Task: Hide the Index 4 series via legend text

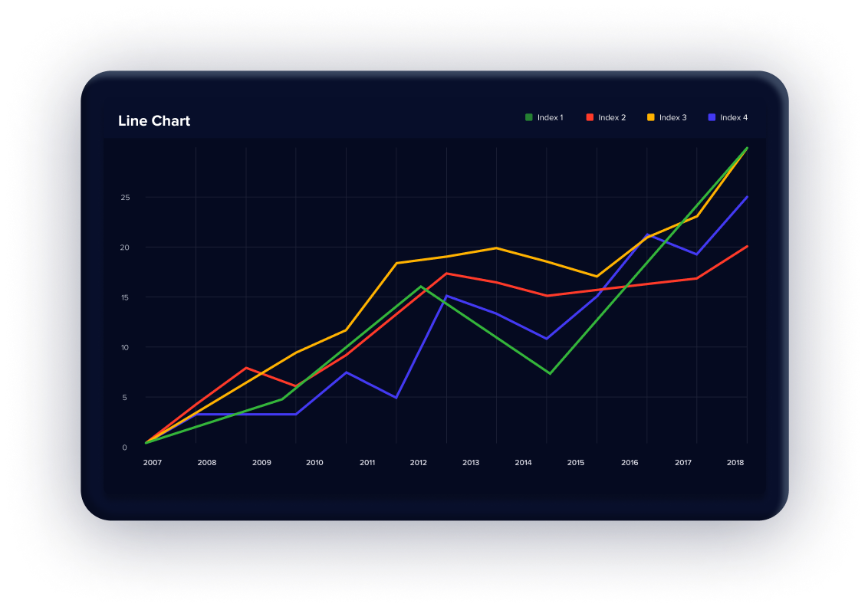Action: coord(734,117)
